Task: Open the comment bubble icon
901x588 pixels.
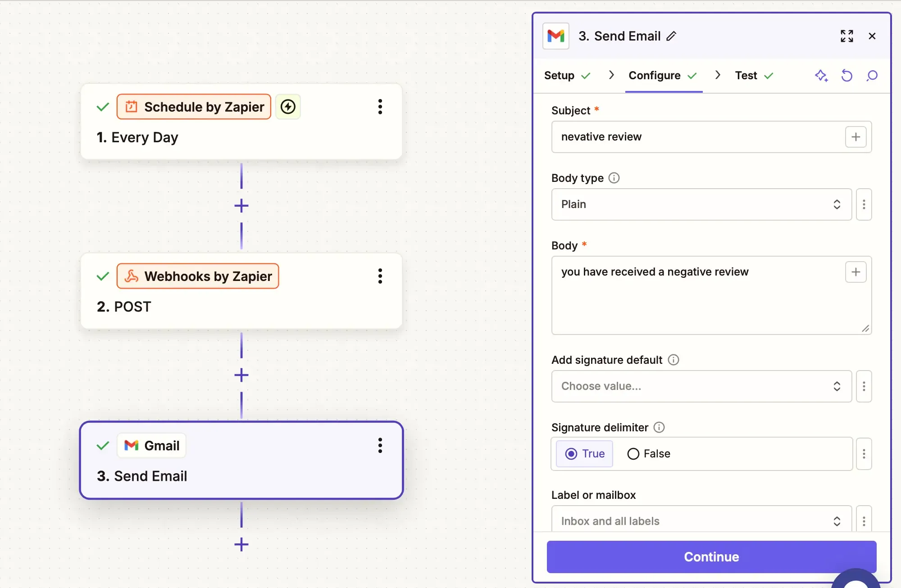Action: pyautogui.click(x=872, y=76)
